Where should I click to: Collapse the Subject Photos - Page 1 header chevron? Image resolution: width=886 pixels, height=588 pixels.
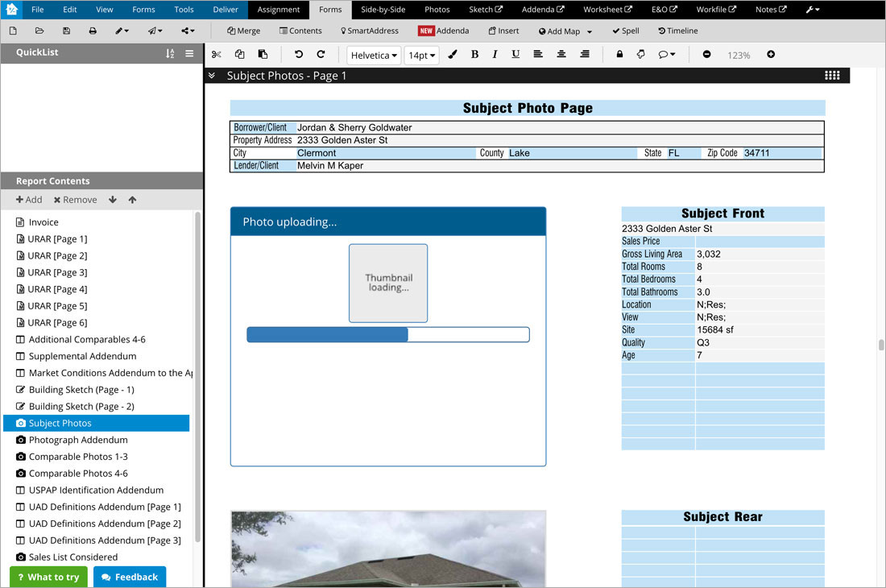[x=212, y=75]
